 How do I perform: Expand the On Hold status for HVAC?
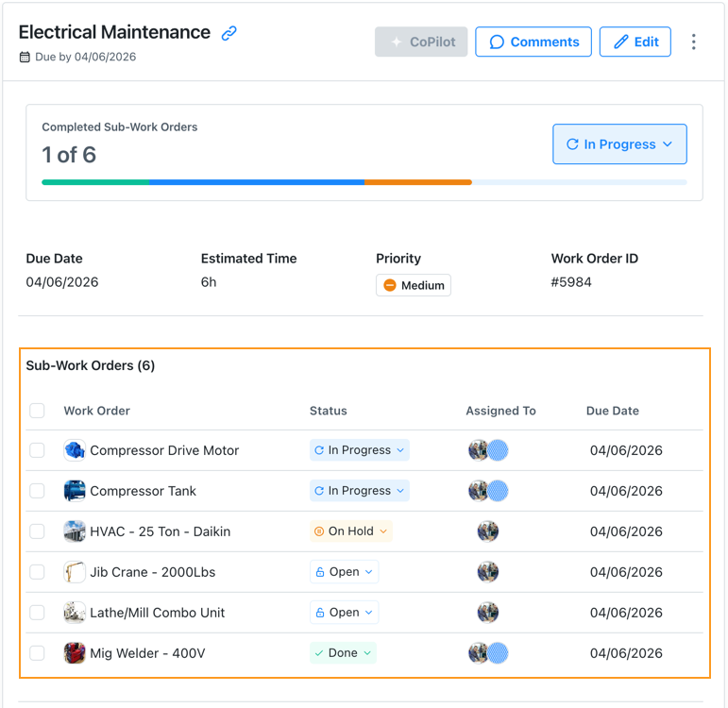click(350, 531)
